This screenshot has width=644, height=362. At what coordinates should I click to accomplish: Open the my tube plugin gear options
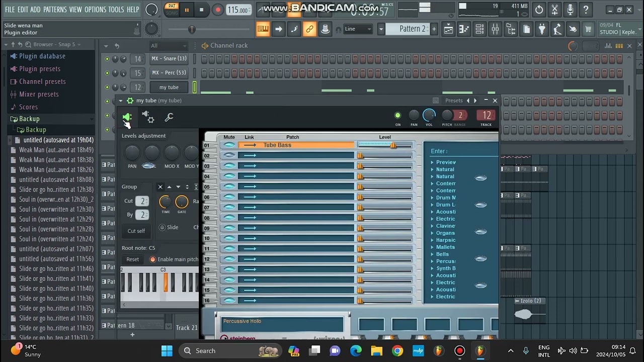coord(130,101)
